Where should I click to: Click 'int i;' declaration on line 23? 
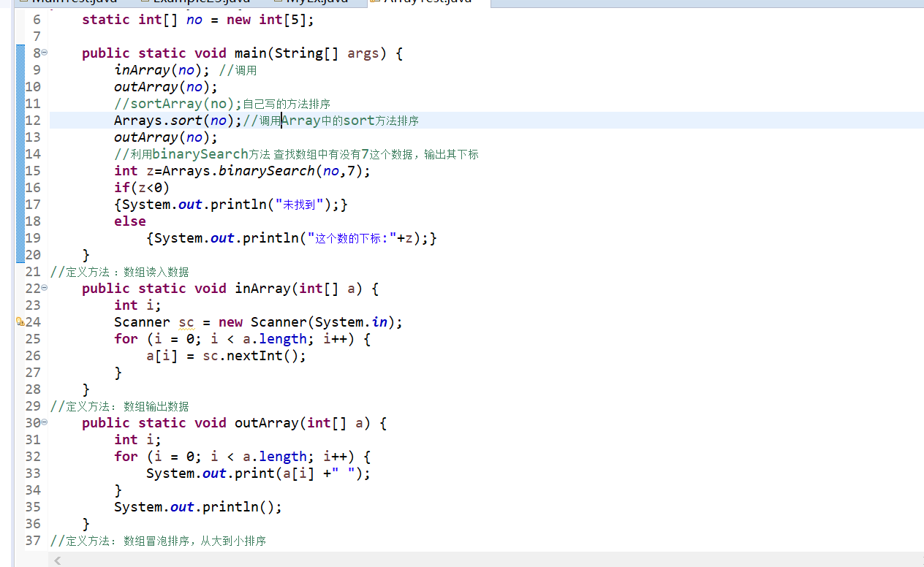tap(137, 305)
